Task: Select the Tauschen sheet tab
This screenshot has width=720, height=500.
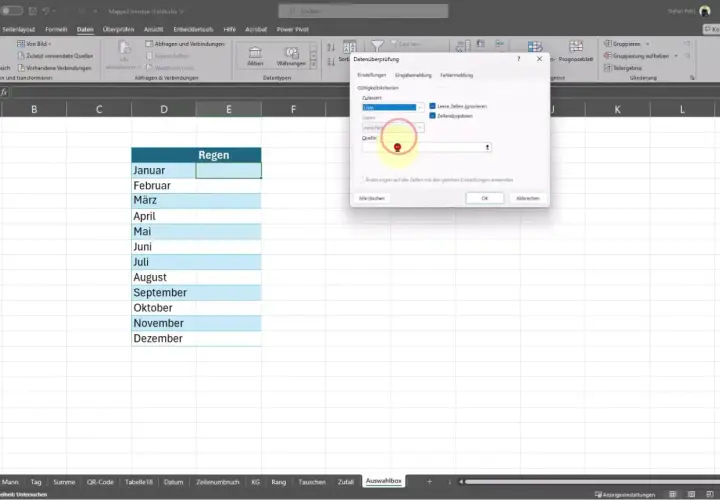Action: pos(312,482)
